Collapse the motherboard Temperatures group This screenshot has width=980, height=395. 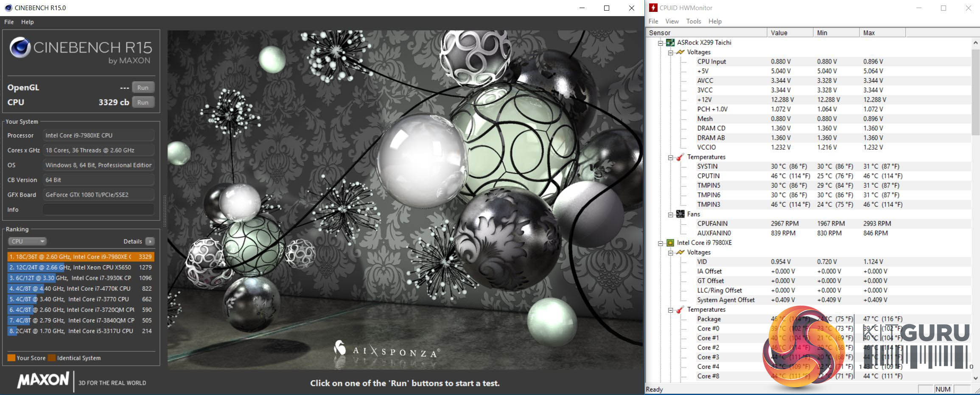671,157
